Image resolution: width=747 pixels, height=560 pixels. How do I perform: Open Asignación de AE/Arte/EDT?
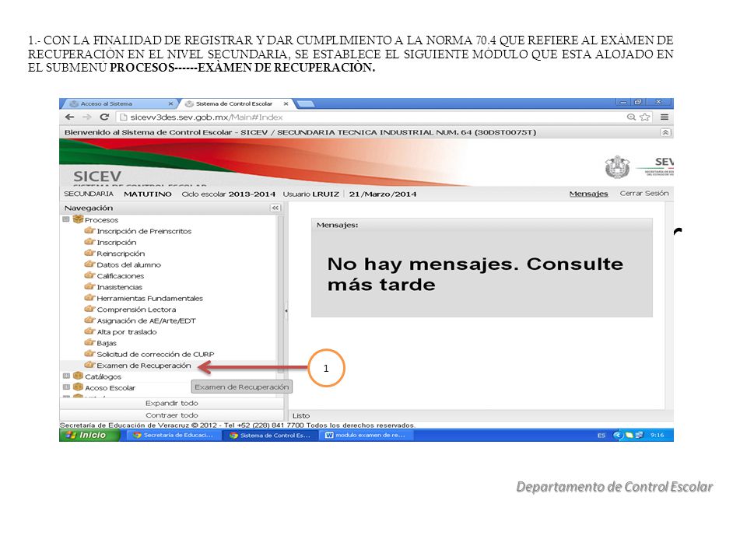(146, 321)
